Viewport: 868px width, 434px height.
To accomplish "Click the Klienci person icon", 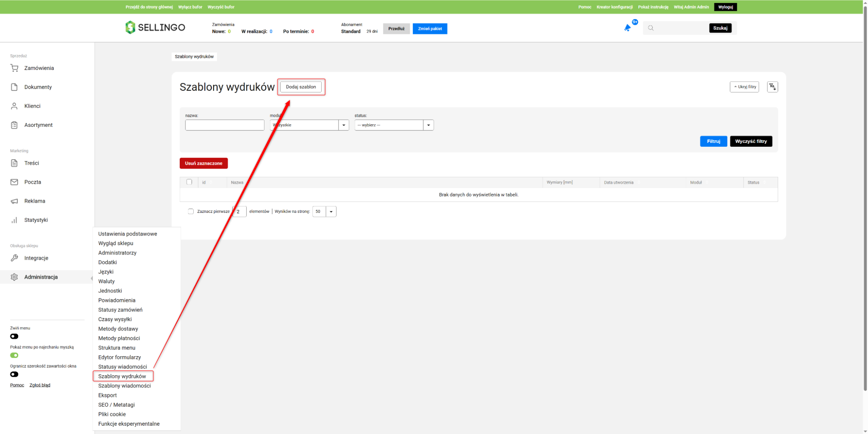I will coord(14,106).
